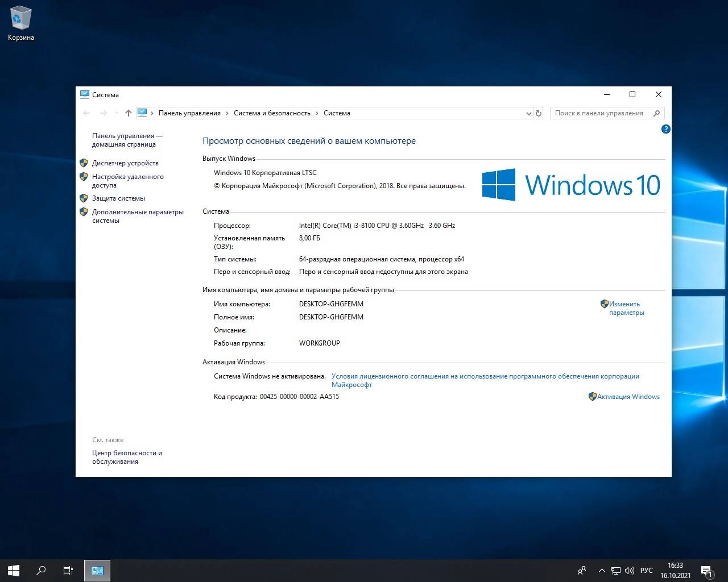The image size is (728, 582).
Task: Open 'Диспетчер устройств' link
Action: point(125,163)
